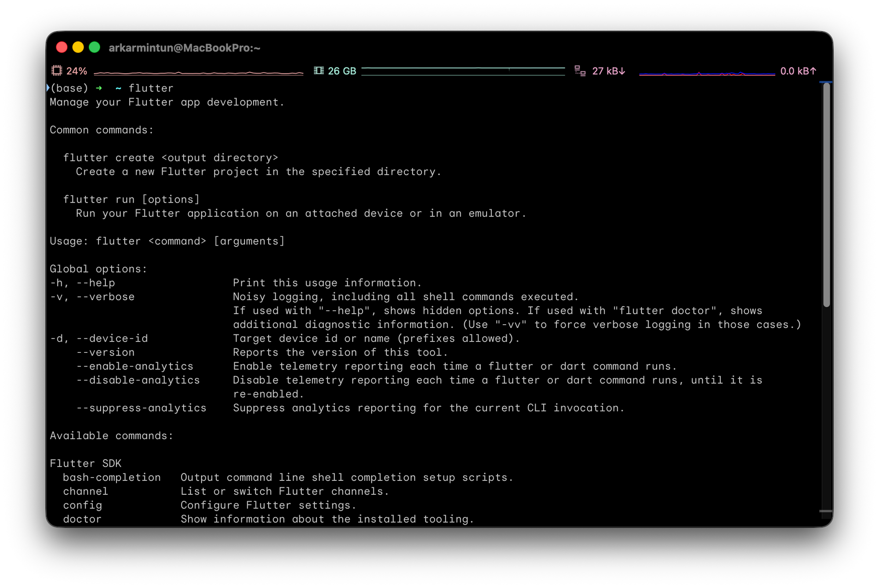Image resolution: width=879 pixels, height=588 pixels.
Task: Click the memory usage line graph
Action: [463, 71]
